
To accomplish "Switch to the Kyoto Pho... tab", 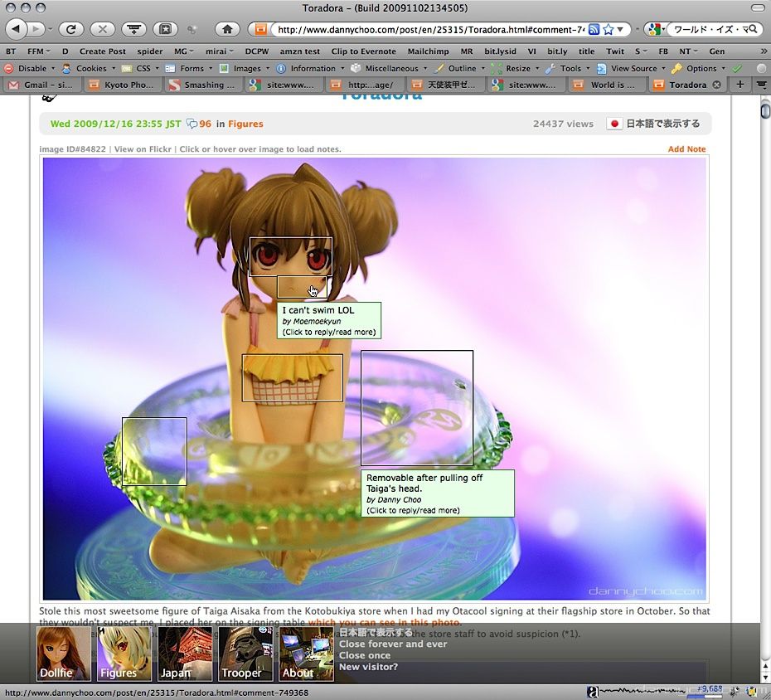I will tap(121, 85).
